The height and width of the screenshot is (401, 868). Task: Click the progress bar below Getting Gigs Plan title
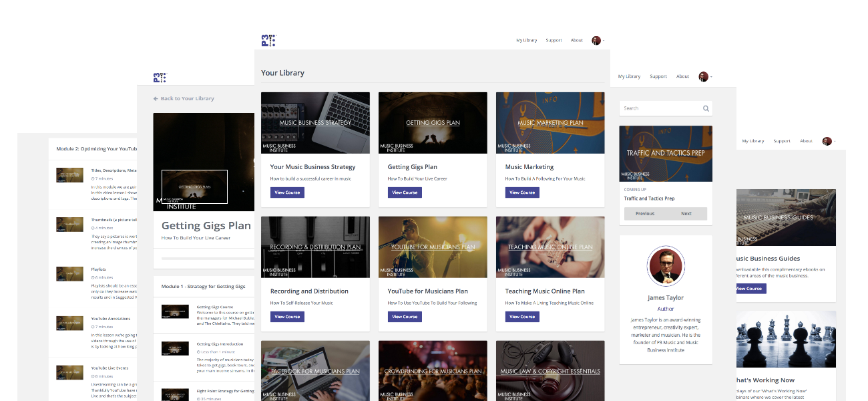[x=208, y=258]
